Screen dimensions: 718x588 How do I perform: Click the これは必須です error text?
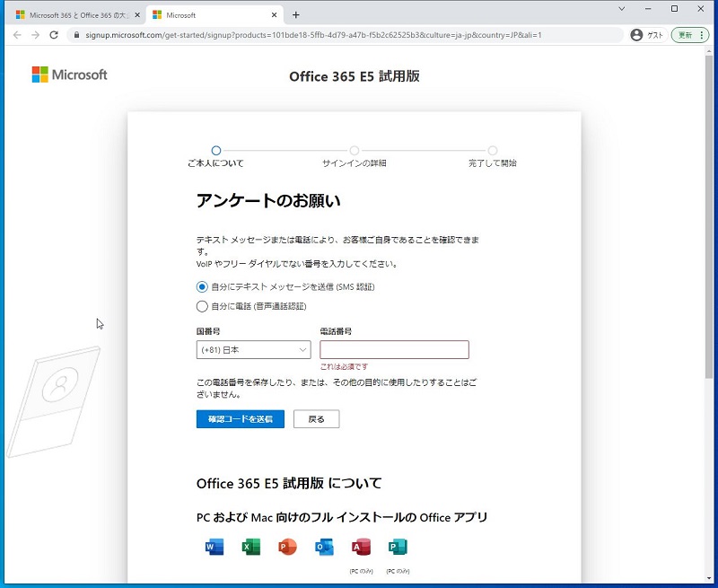344,366
